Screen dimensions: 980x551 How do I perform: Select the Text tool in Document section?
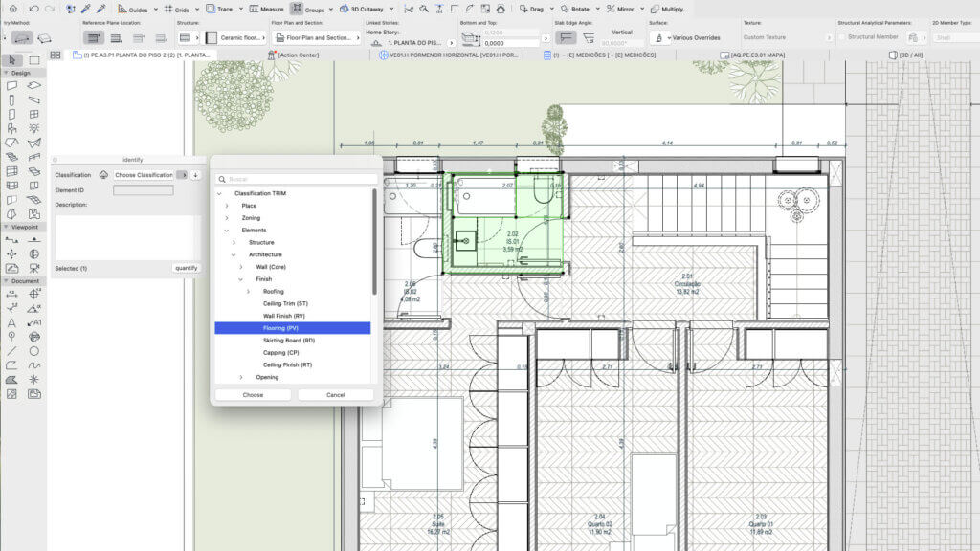click(x=11, y=322)
